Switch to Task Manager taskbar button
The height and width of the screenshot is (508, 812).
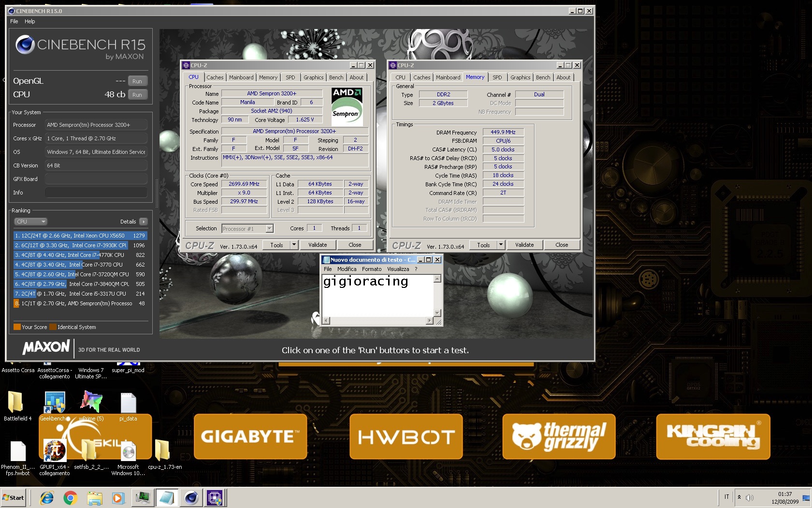[x=143, y=498]
